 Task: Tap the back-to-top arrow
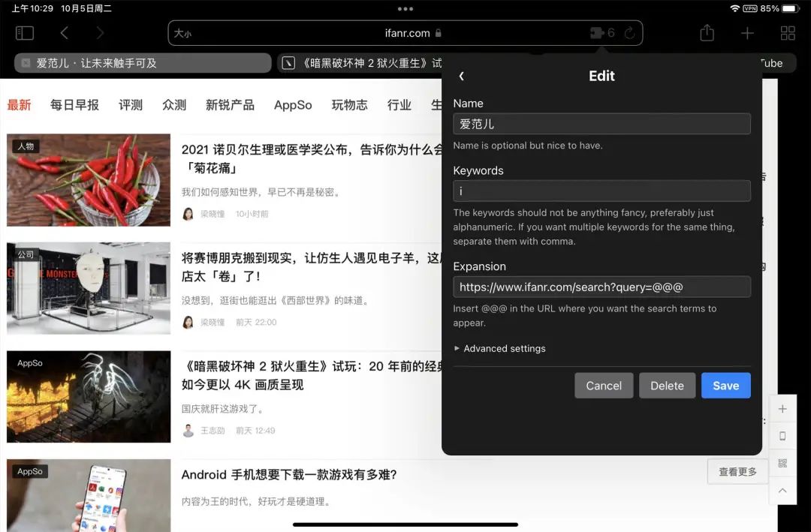(x=782, y=490)
